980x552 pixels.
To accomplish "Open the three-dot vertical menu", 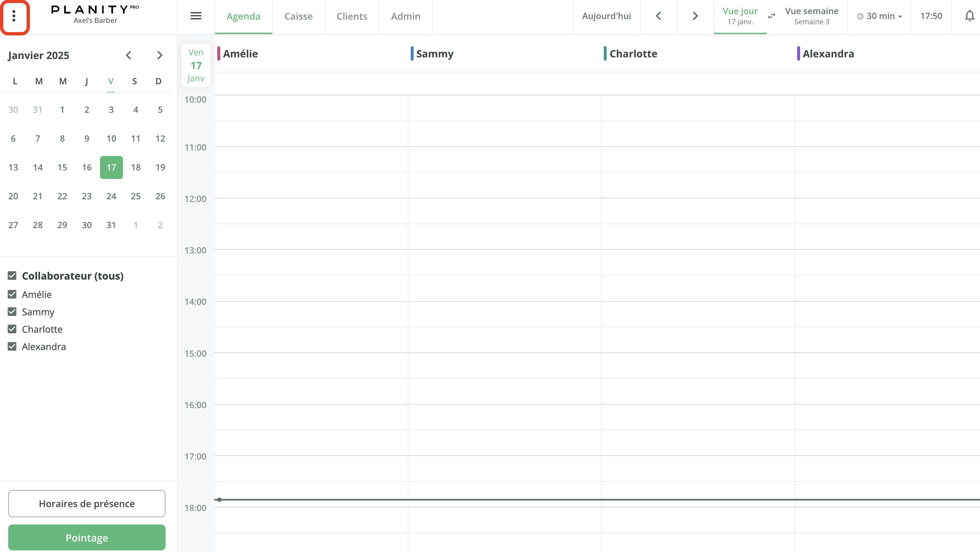I will (x=14, y=16).
